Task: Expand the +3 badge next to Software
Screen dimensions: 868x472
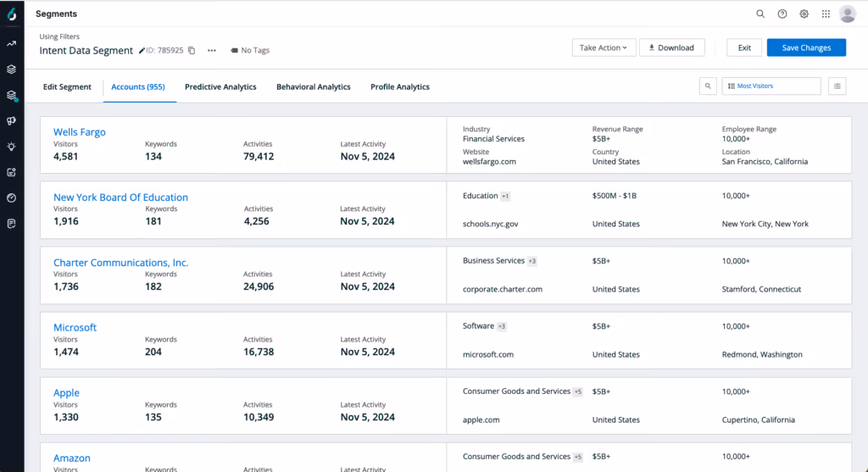Action: [502, 326]
